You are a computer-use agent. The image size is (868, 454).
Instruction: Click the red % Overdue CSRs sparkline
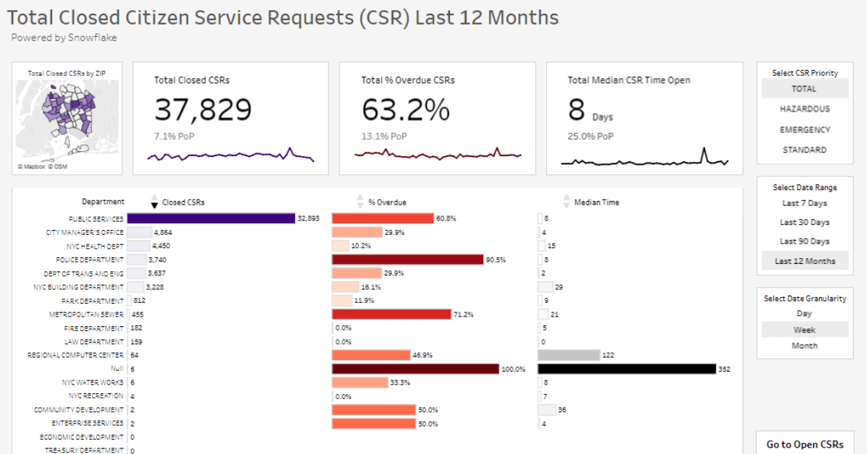click(437, 154)
